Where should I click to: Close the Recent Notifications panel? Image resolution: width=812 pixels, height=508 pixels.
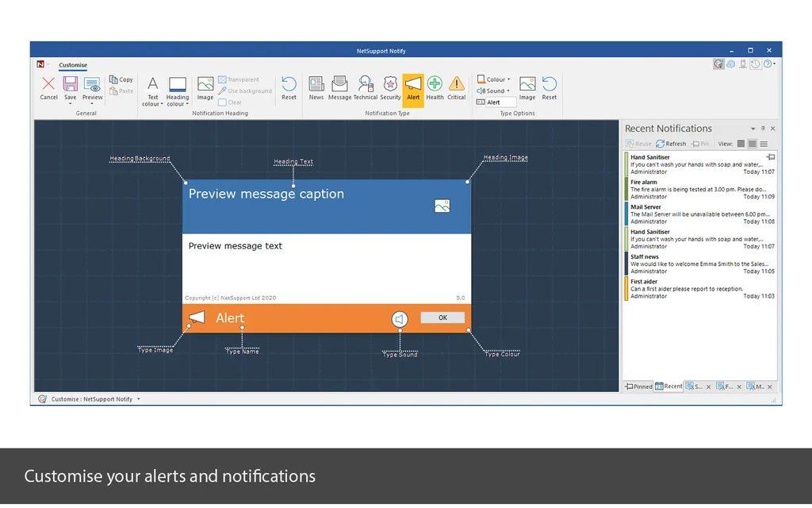[772, 129]
